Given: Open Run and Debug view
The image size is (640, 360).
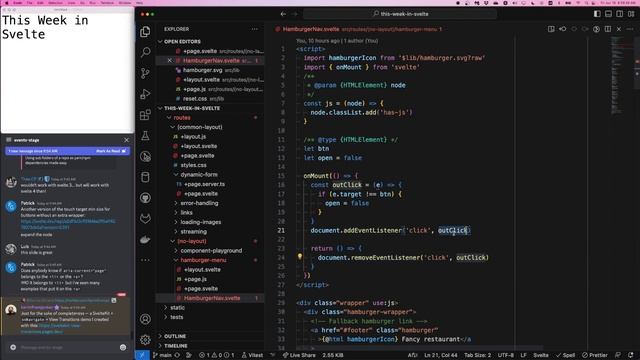Looking at the screenshot, I should click(x=145, y=94).
